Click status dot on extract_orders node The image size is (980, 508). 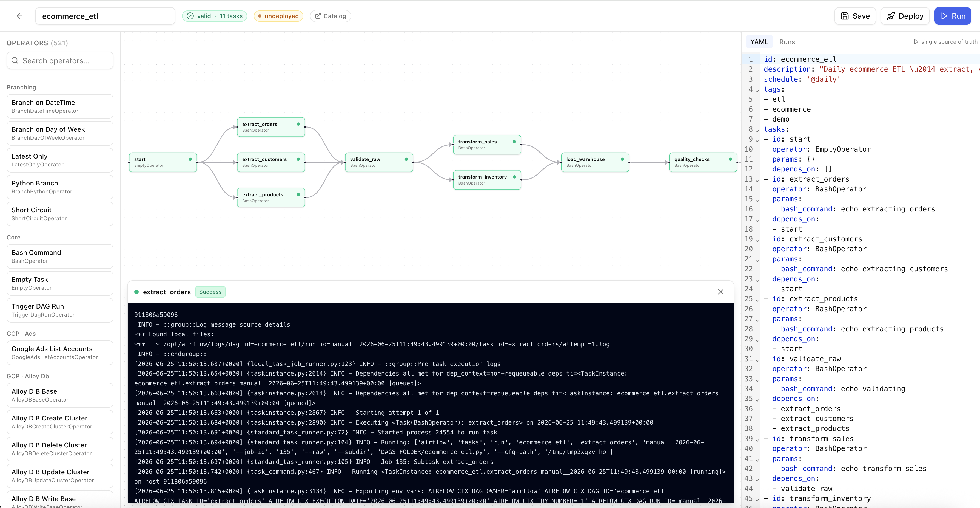[x=298, y=124]
